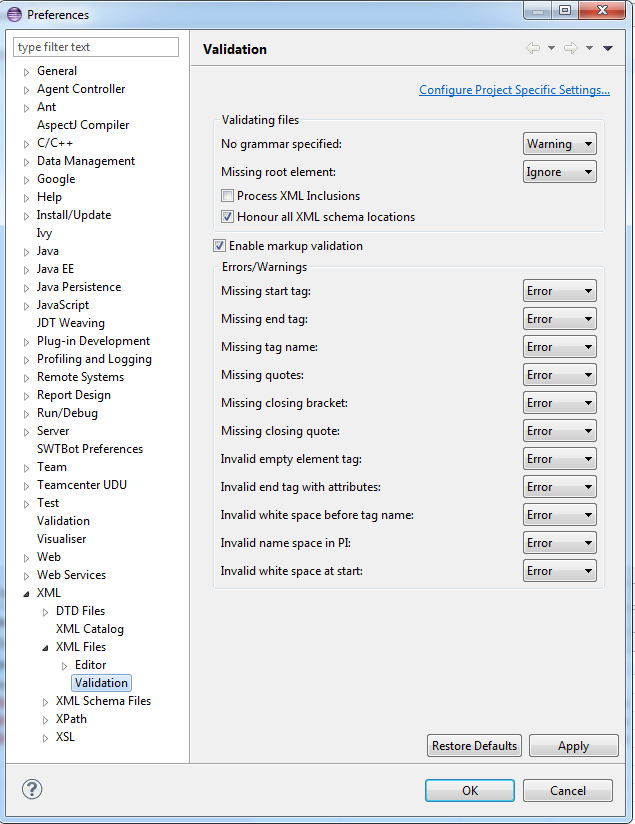This screenshot has width=635, height=824.
Task: Click the forward navigation arrow icon
Action: (x=571, y=48)
